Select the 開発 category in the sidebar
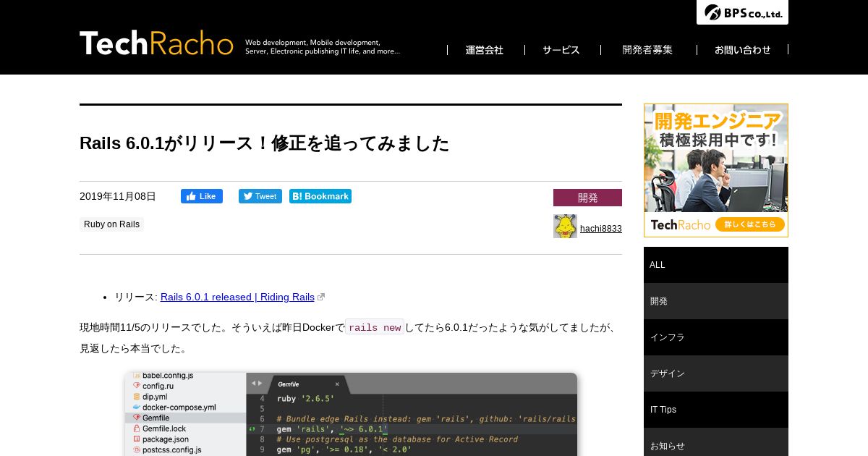This screenshot has height=456, width=868. tap(716, 301)
